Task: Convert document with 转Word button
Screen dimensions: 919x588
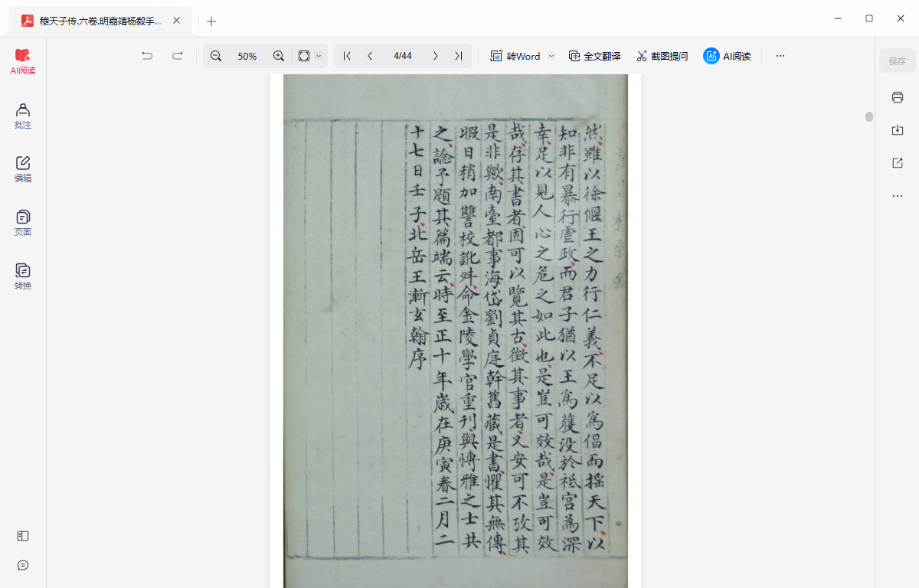Action: point(515,56)
